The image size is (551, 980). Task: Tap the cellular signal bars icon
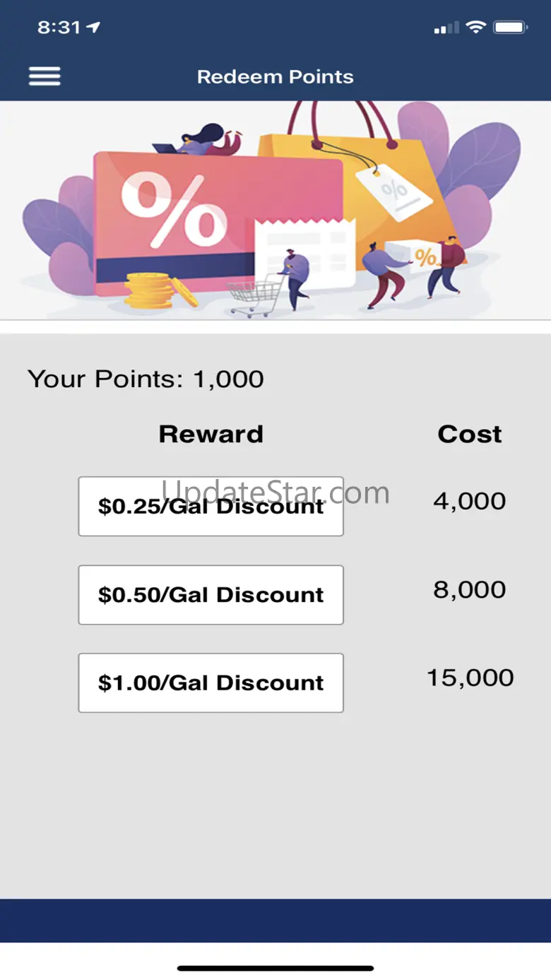pos(446,28)
